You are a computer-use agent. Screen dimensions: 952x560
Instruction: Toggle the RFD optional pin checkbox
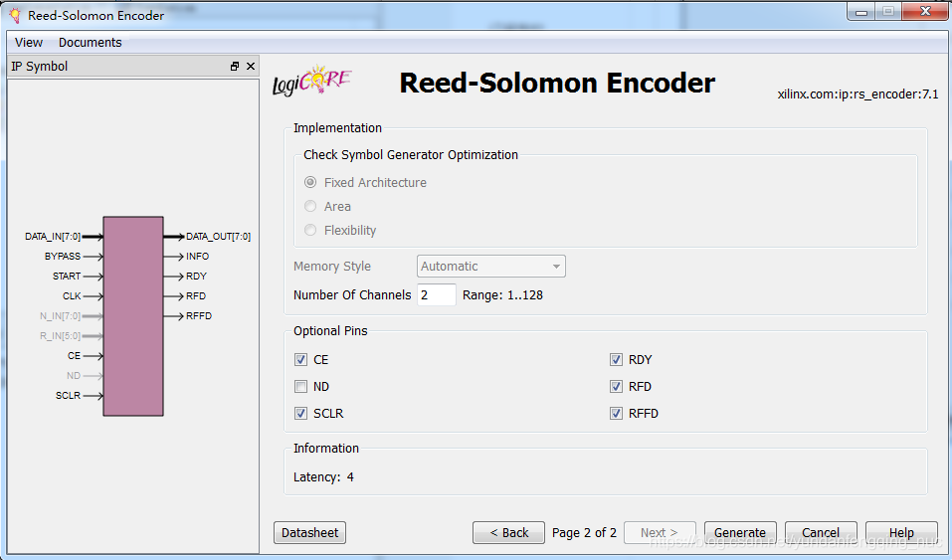click(616, 386)
